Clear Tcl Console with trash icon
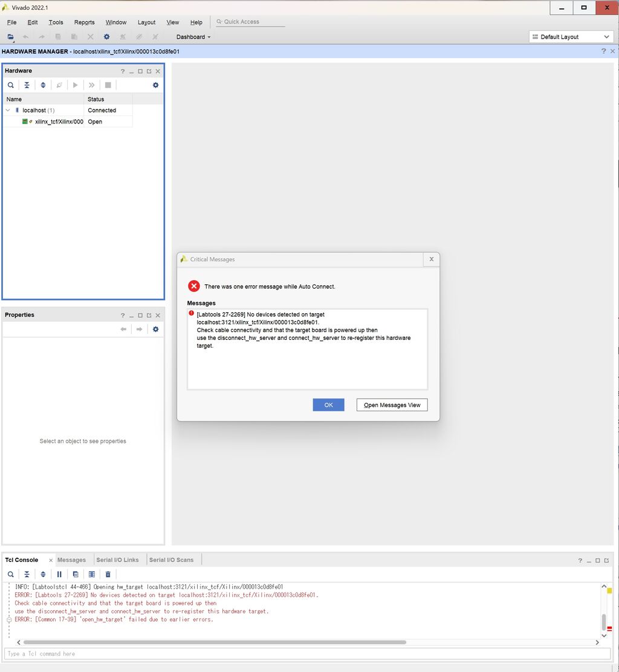The width and height of the screenshot is (619, 672). click(108, 574)
